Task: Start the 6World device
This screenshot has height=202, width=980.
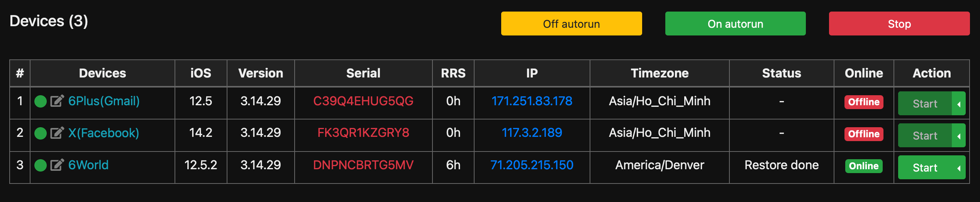Action: click(x=925, y=167)
